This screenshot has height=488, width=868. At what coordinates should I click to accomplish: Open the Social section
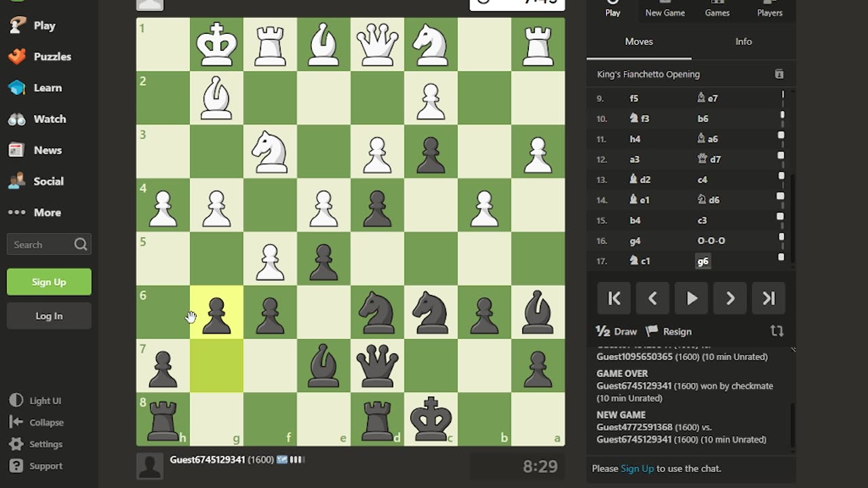tap(36, 181)
